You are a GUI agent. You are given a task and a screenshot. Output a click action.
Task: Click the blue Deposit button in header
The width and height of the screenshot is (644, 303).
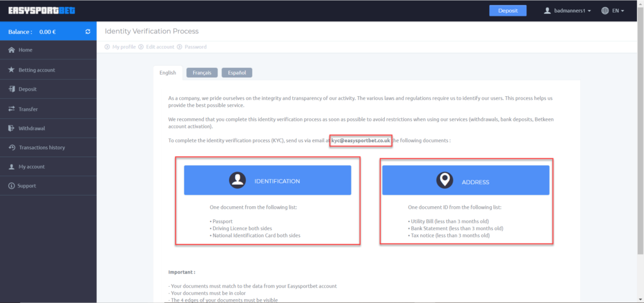508,11
